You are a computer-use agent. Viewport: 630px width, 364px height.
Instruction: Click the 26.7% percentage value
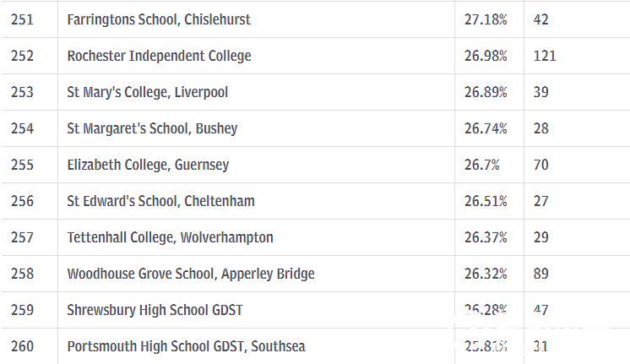pyautogui.click(x=481, y=166)
